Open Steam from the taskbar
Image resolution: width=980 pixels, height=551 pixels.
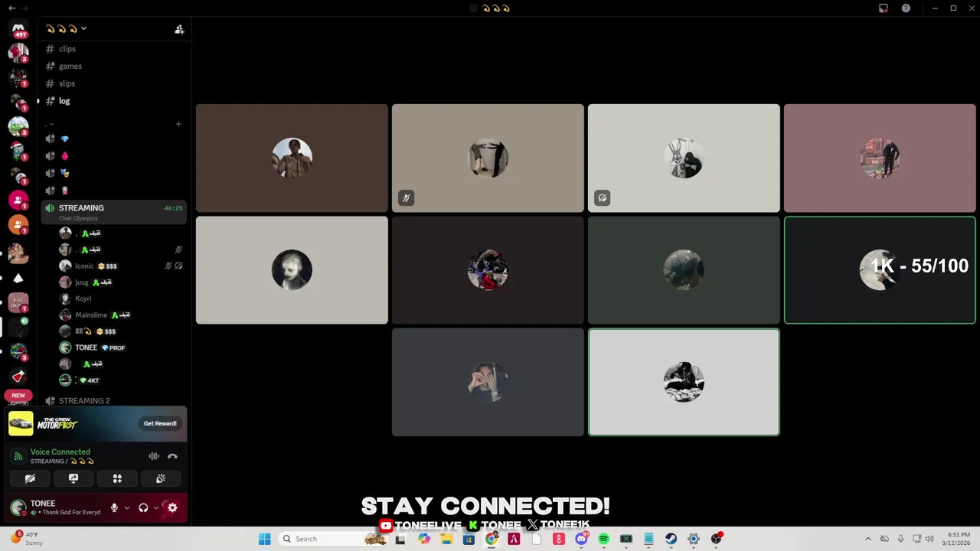[671, 539]
